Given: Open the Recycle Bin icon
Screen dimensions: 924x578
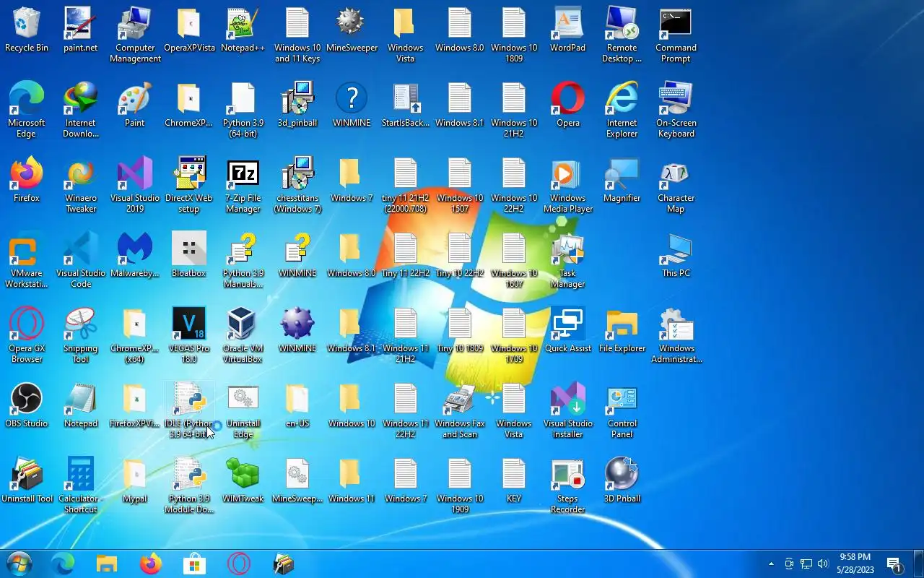Looking at the screenshot, I should (27, 30).
